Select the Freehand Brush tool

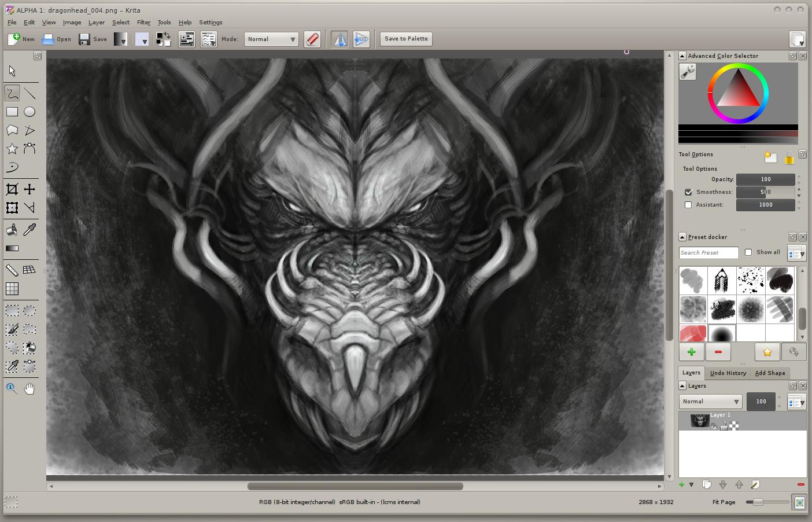point(12,93)
